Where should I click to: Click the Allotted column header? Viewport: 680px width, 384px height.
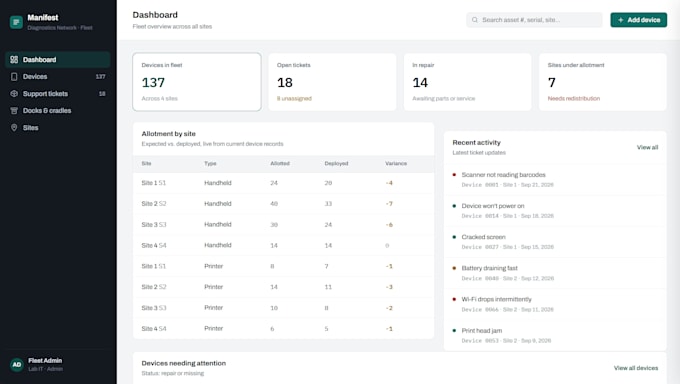tap(280, 164)
